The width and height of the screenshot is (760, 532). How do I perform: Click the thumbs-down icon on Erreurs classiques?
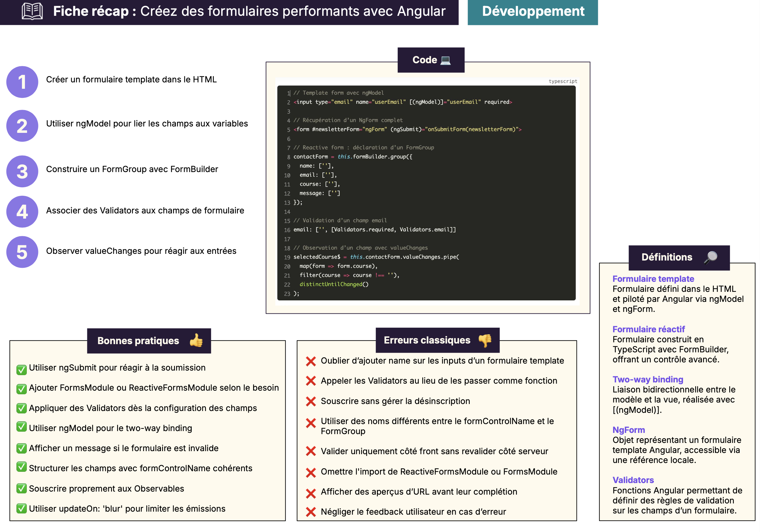485,340
